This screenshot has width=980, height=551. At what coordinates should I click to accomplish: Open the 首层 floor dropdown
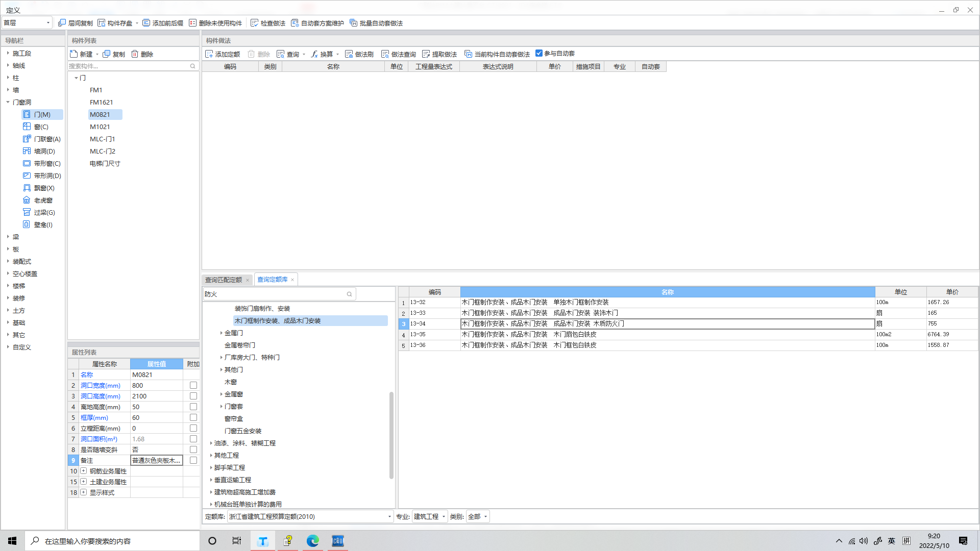pyautogui.click(x=28, y=22)
